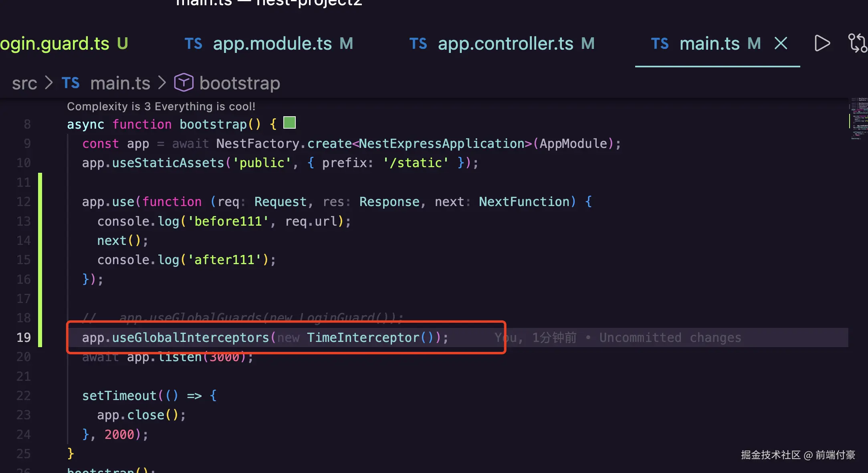Click the Uncommitted changes blame annotation
868x473 pixels.
click(x=670, y=338)
